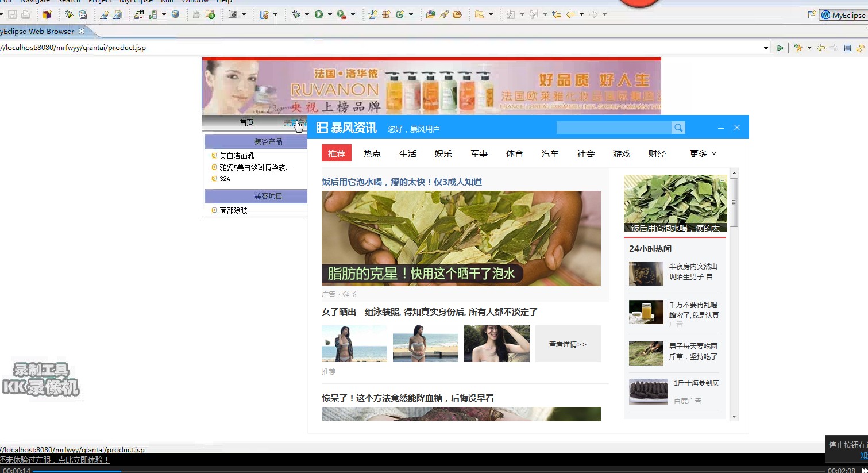Click the bug Debug toolbar icon

tap(296, 14)
